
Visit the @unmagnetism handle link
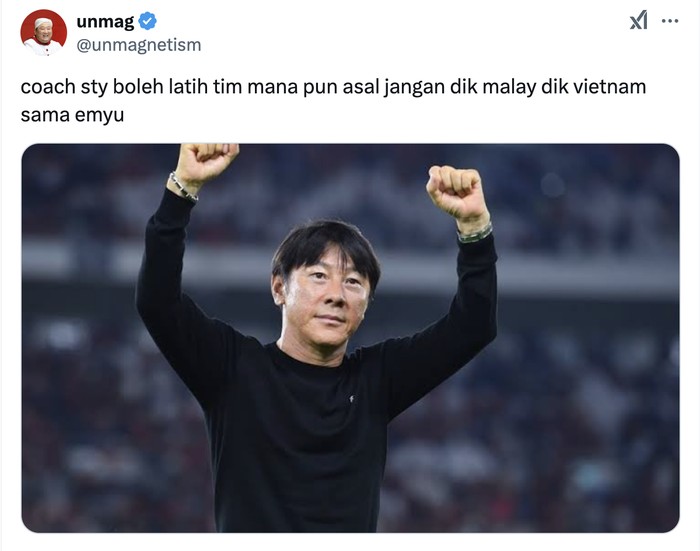[x=139, y=45]
